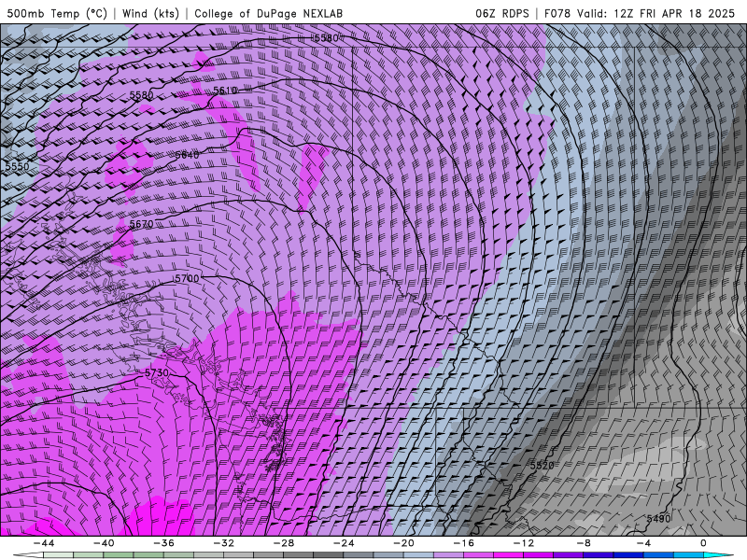Select the 5730 contour label

click(157, 372)
